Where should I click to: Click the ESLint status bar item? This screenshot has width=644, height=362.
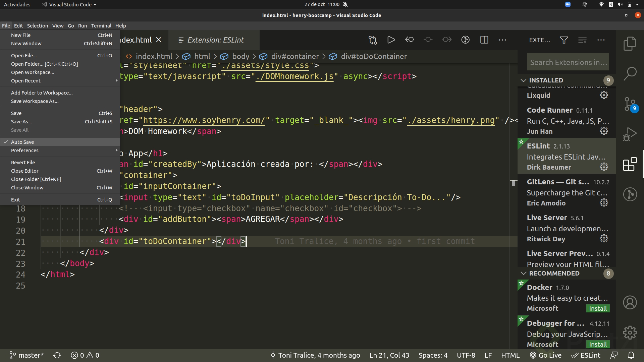click(586, 355)
